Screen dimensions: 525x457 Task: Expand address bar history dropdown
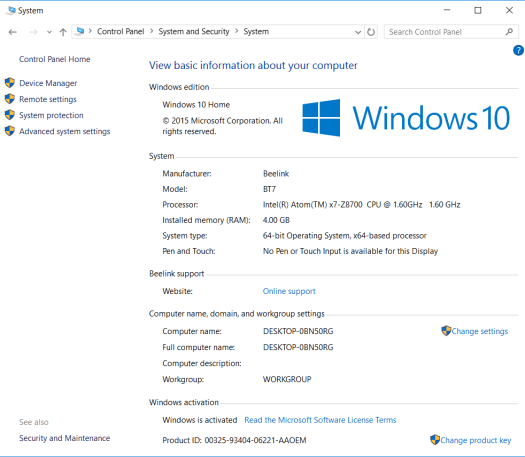(358, 32)
